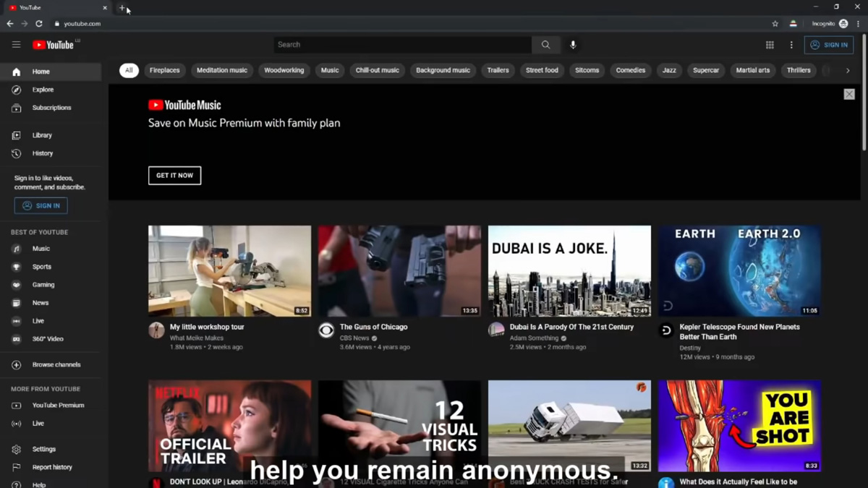The image size is (868, 488).
Task: Go to Subscriptions in sidebar
Action: pyautogui.click(x=51, y=108)
